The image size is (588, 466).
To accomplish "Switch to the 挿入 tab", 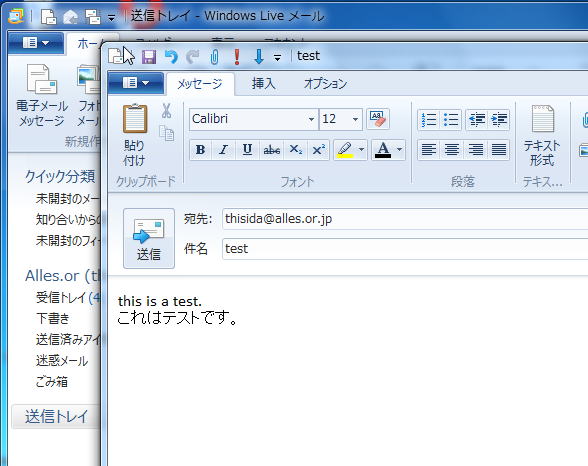I will tap(264, 83).
